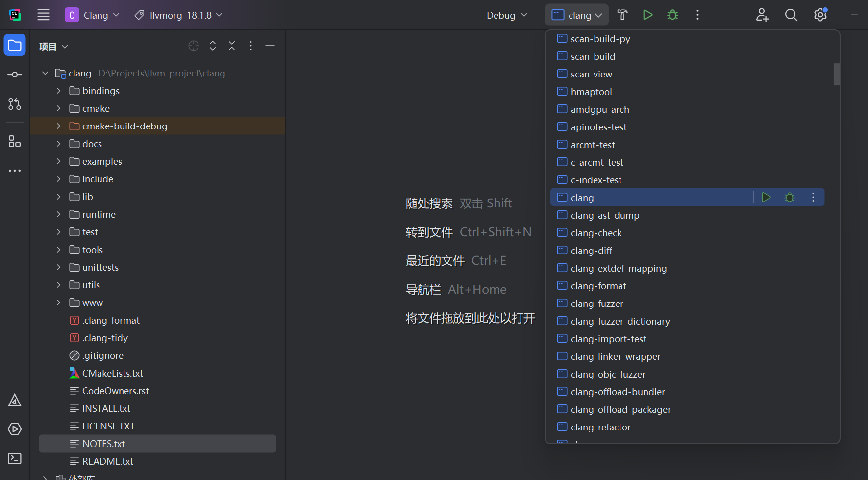868x480 pixels.
Task: Open the project view mode dropdown
Action: 53,46
